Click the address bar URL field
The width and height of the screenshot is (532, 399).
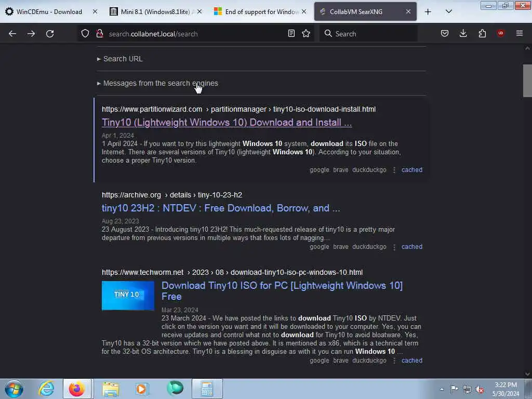(x=195, y=34)
